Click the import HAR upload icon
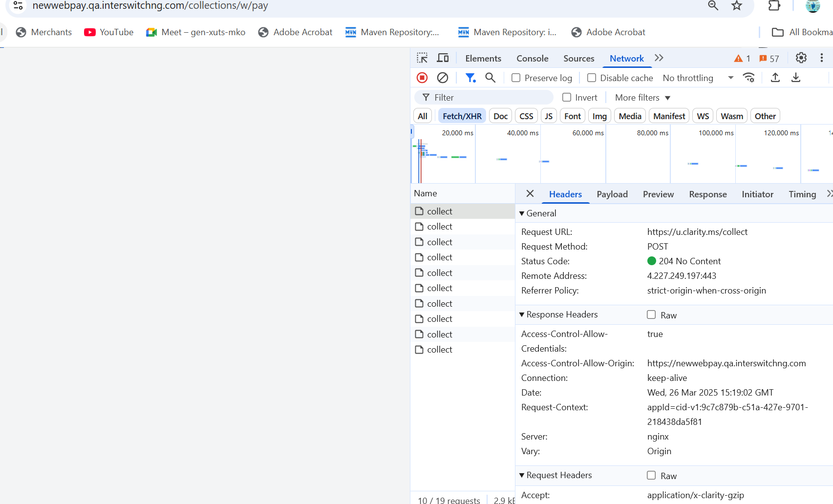Image resolution: width=833 pixels, height=504 pixels. (775, 78)
